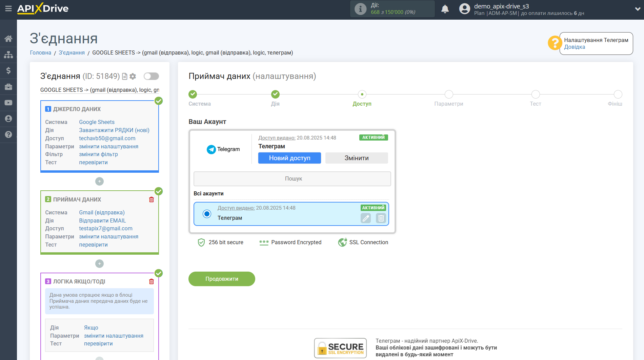Delete the If/Then logic block
644x360 pixels.
click(x=152, y=281)
